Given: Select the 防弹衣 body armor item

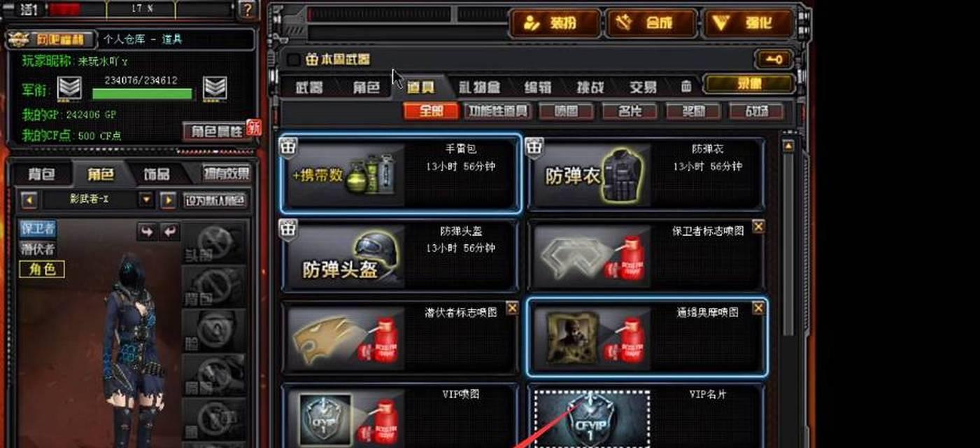Looking at the screenshot, I should [644, 174].
